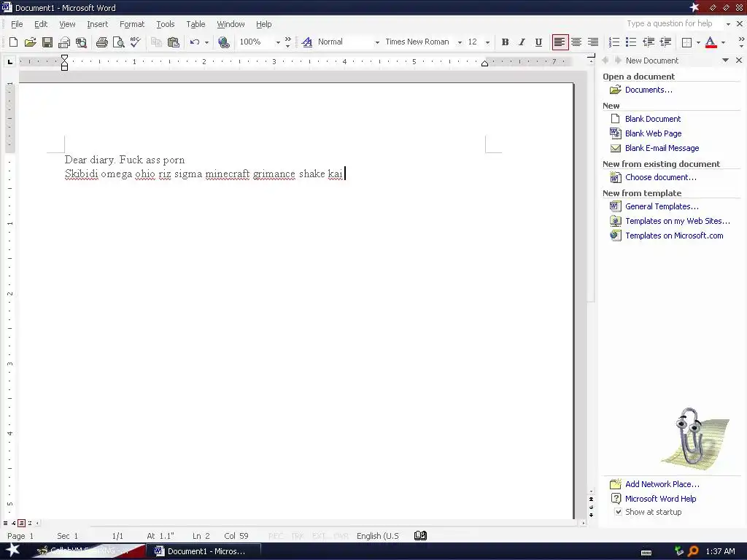Print the document using the printer icon
This screenshot has width=747, height=560.
tap(101, 42)
